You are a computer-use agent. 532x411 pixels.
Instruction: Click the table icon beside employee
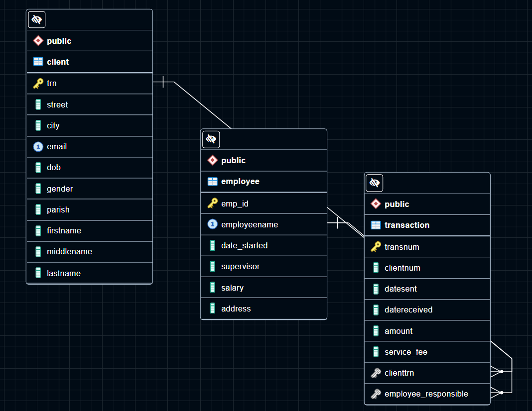pyautogui.click(x=212, y=181)
